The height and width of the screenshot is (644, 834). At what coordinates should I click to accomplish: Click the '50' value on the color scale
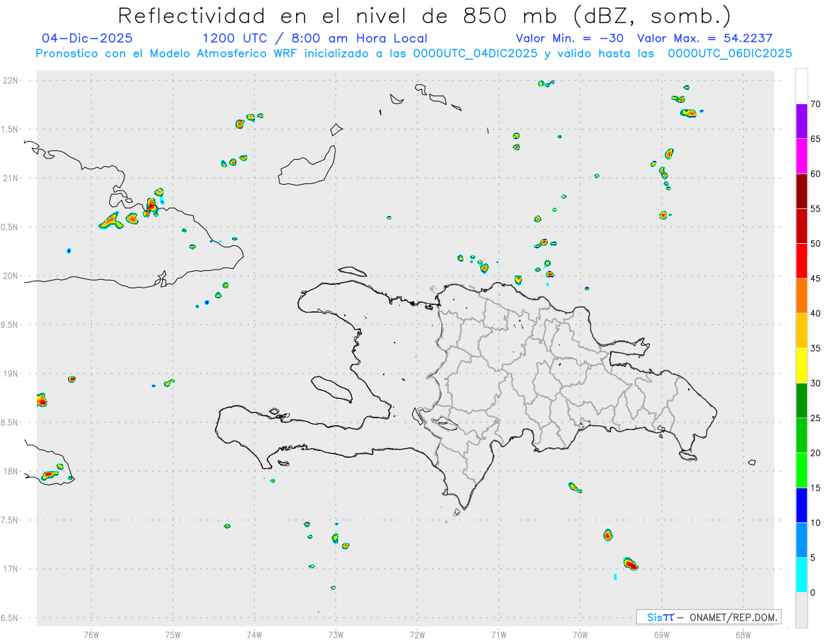[x=815, y=244]
